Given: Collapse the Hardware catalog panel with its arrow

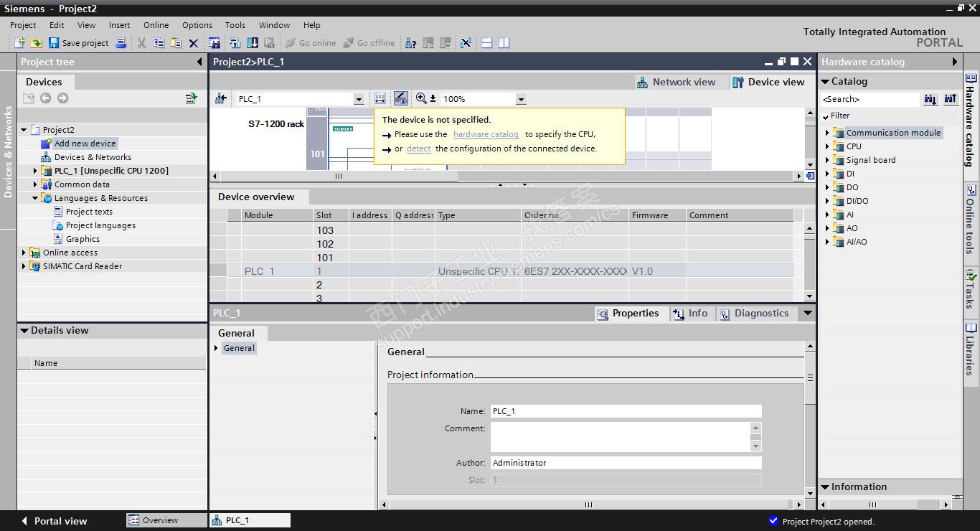Looking at the screenshot, I should coord(954,62).
